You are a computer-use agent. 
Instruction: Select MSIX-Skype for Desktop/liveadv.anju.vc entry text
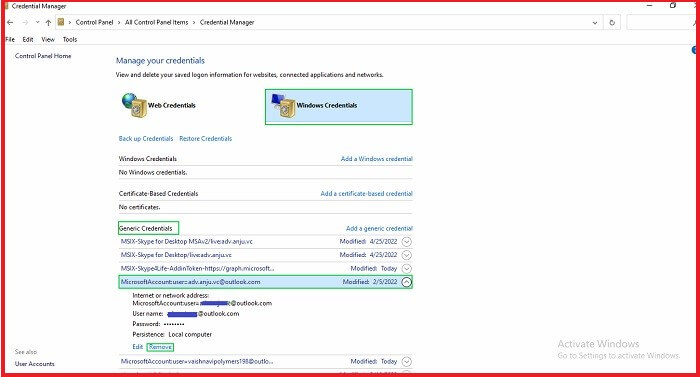click(x=176, y=255)
